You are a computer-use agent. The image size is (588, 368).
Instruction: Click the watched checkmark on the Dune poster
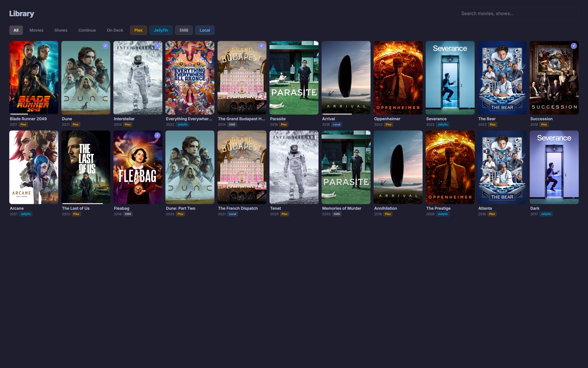(x=105, y=46)
